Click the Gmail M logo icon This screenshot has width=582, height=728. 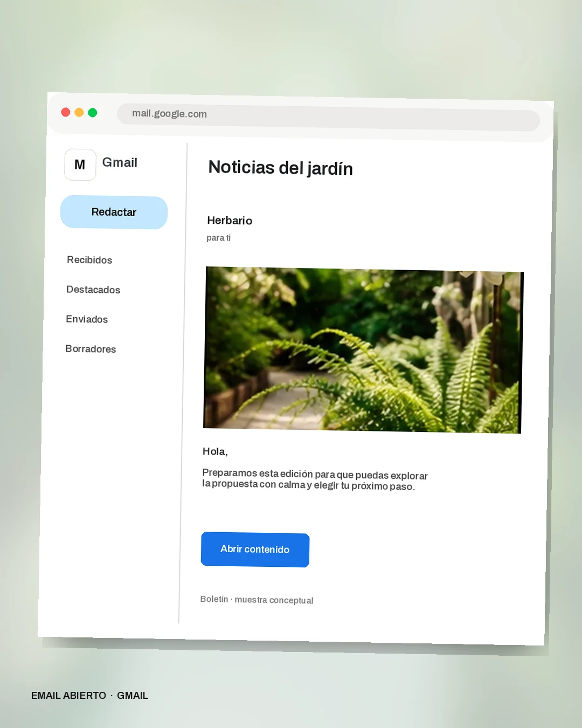point(80,164)
